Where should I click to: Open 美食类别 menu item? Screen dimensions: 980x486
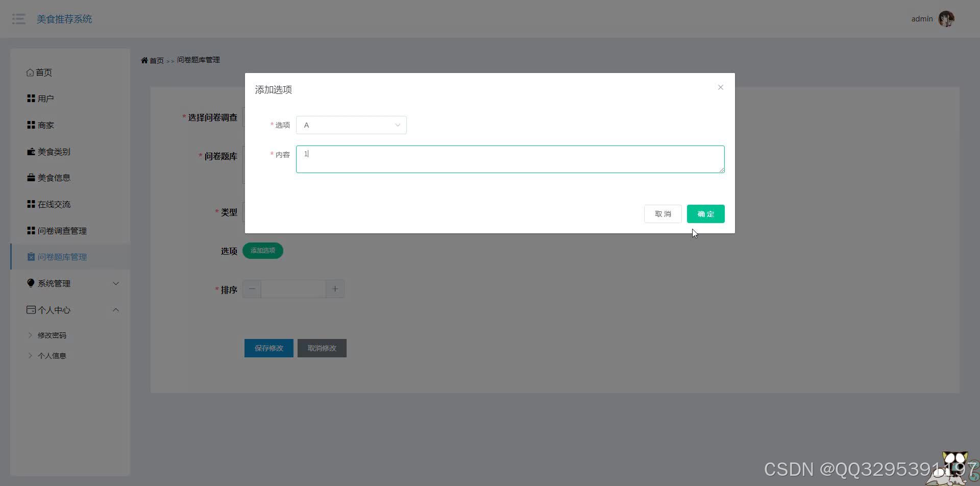(70, 152)
